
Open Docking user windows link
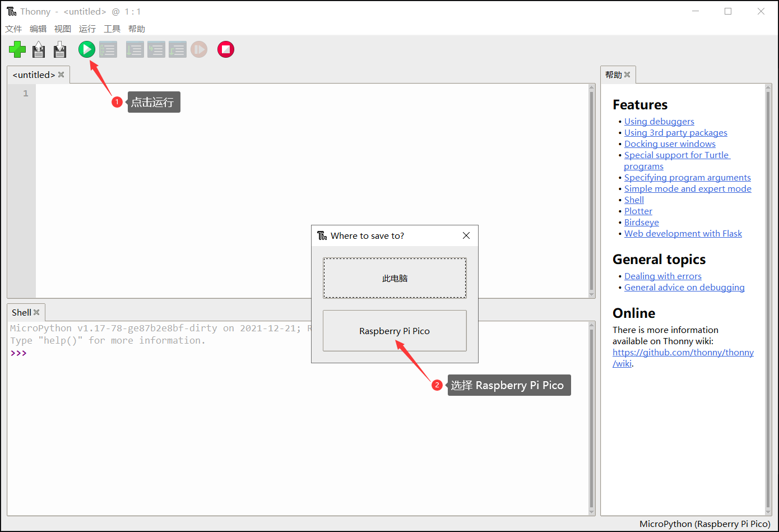(x=670, y=144)
